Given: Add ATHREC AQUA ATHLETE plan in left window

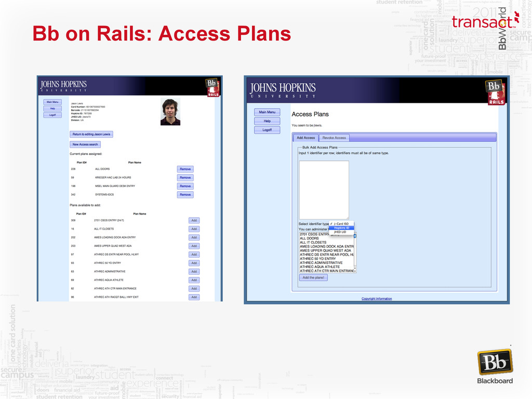Looking at the screenshot, I should pos(194,280).
